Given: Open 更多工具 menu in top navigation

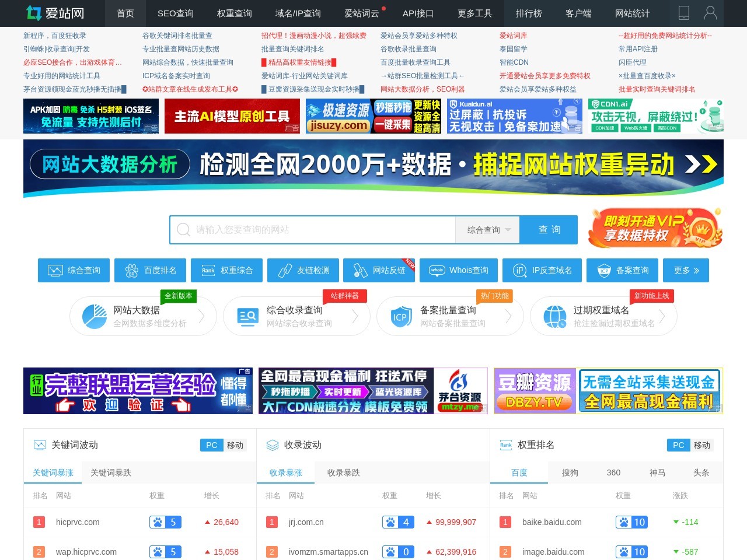Looking at the screenshot, I should click(x=474, y=13).
